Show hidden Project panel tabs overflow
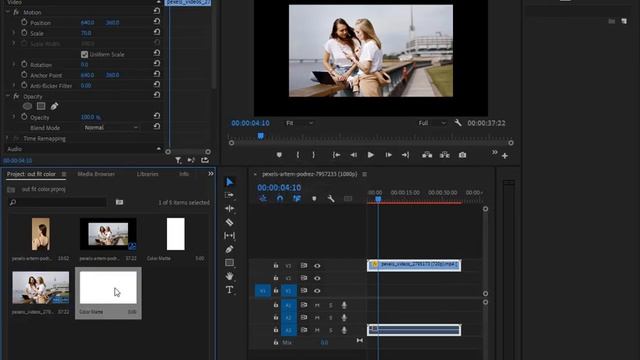The image size is (640, 360). (x=211, y=174)
